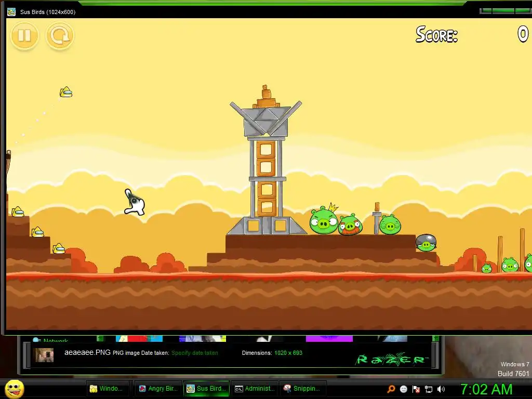Open the Start menu smiley orb
The height and width of the screenshot is (399, 532).
(14, 389)
